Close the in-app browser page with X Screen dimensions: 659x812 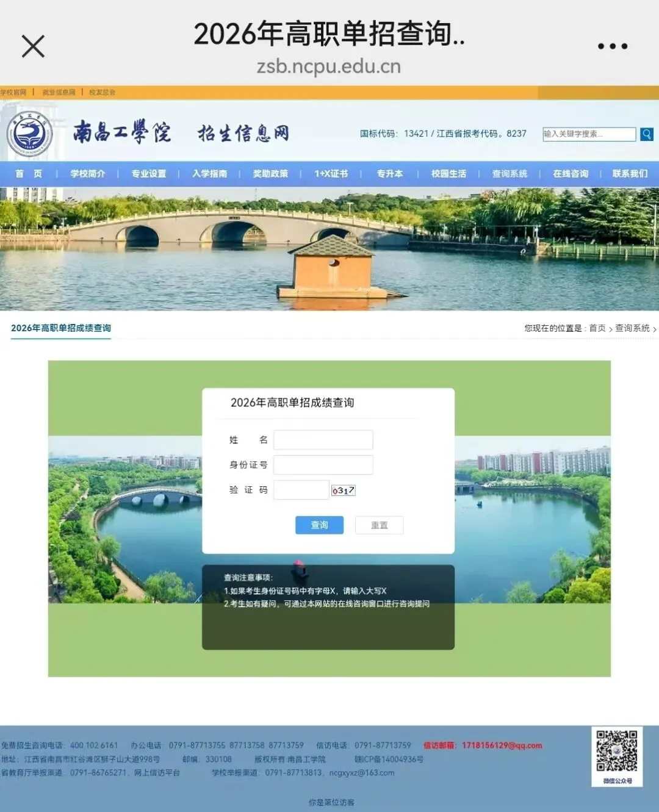click(33, 46)
